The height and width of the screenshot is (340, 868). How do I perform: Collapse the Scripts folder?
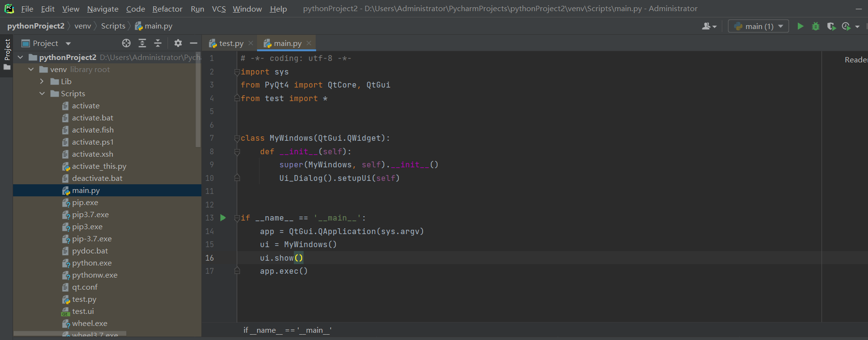[x=42, y=93]
